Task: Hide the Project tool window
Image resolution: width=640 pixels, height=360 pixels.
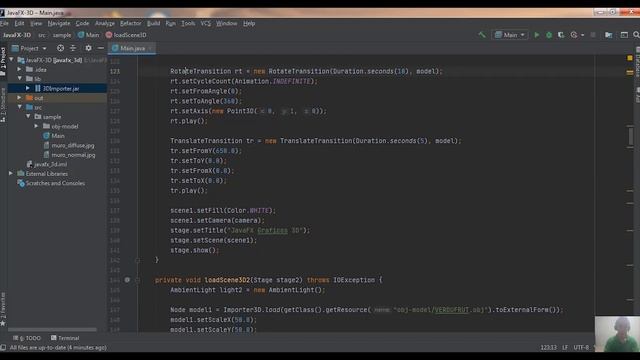Action: (100, 48)
